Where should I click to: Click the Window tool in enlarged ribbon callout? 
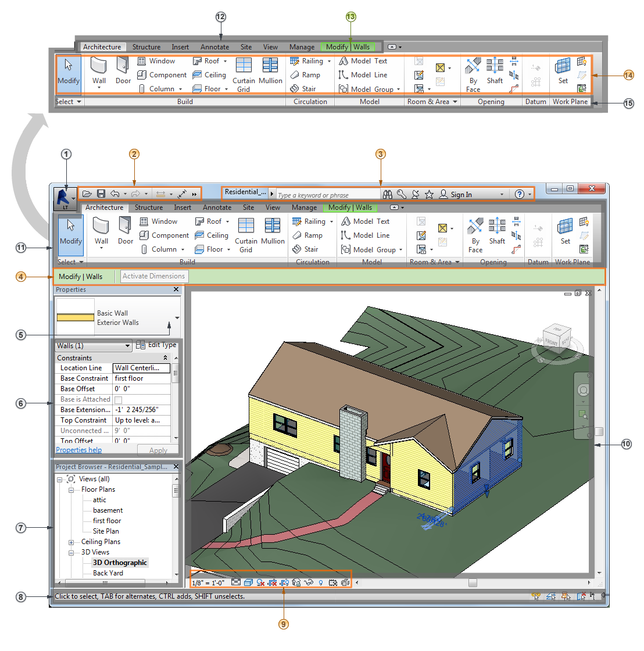coord(156,61)
